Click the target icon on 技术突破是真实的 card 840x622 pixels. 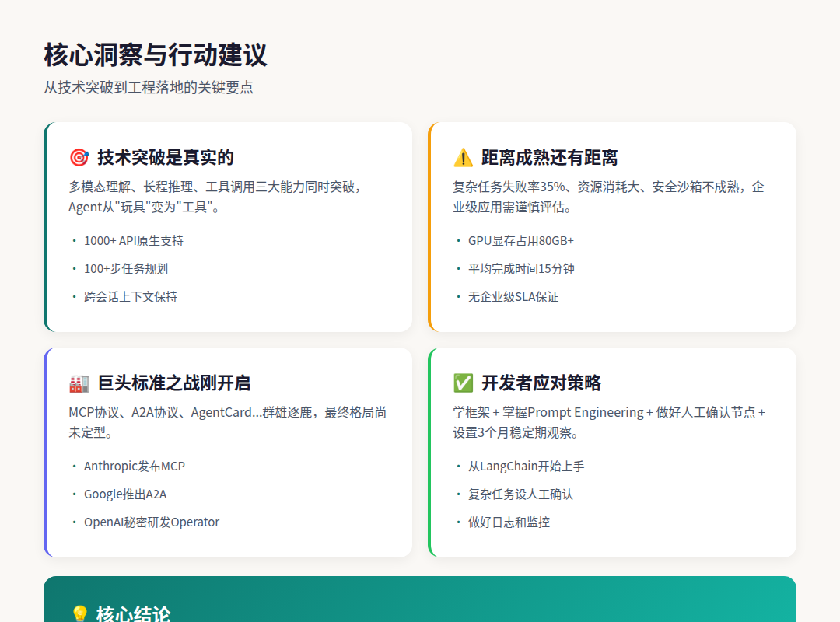click(x=79, y=156)
